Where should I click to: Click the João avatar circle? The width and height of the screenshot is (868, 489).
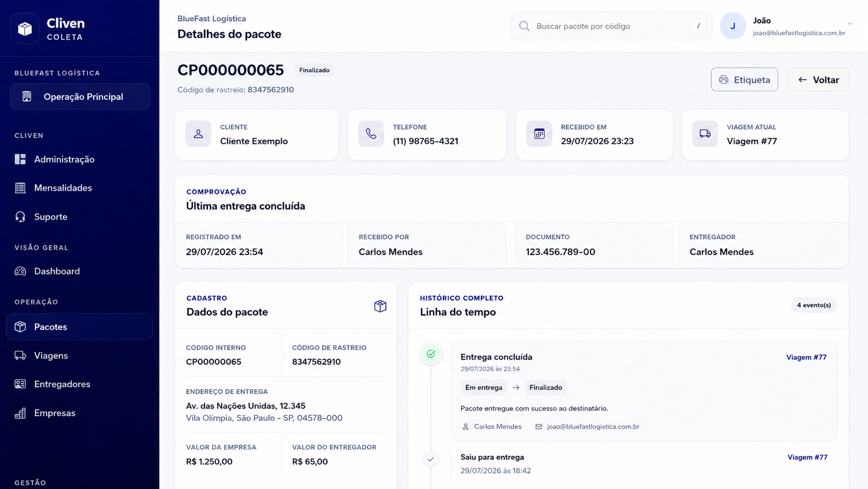(733, 26)
